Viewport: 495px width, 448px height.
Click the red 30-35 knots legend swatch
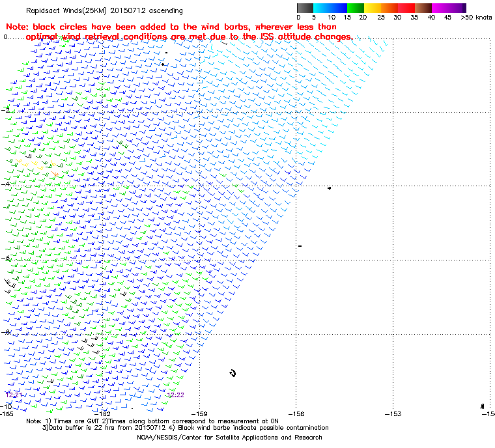(406, 8)
